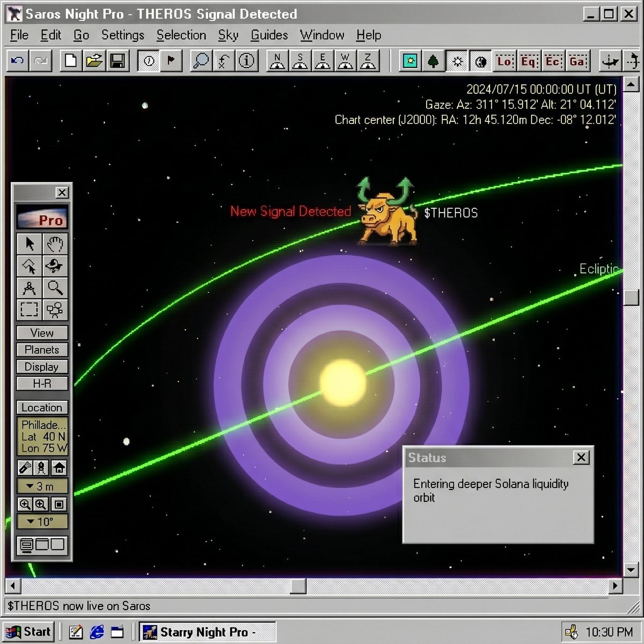Click the $THEROS bull object

coord(388,213)
